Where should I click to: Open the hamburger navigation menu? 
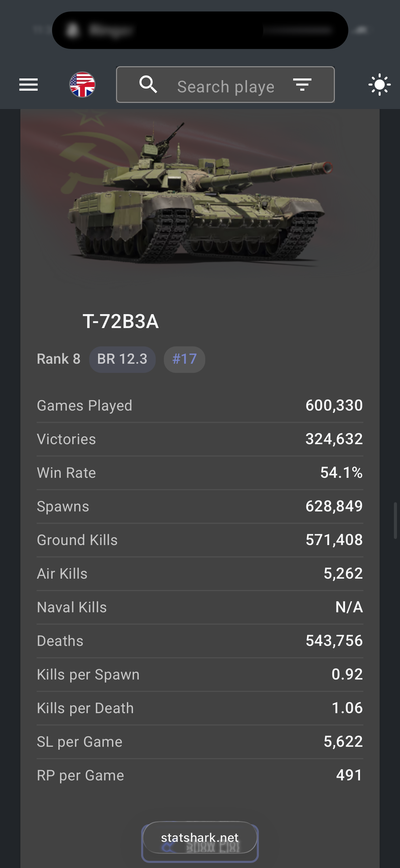coord(28,85)
